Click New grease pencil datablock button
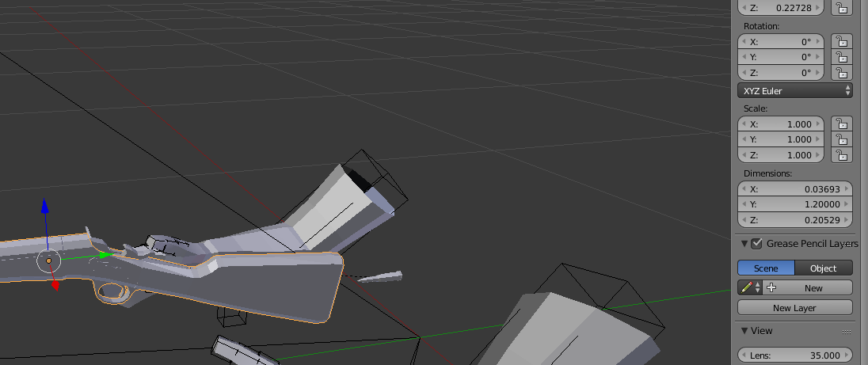Image resolution: width=868 pixels, height=365 pixels. [808, 287]
